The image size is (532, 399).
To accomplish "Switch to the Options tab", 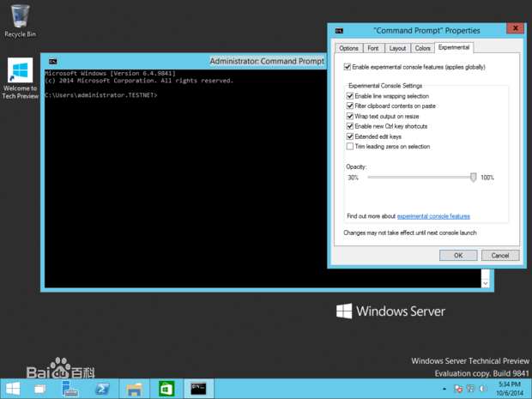I will pyautogui.click(x=348, y=48).
